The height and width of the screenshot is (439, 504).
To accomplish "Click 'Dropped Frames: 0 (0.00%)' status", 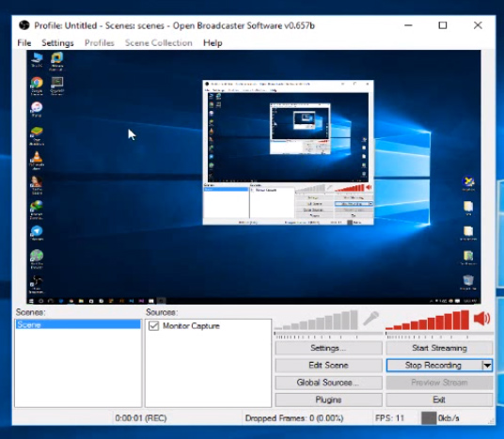I will tap(294, 418).
